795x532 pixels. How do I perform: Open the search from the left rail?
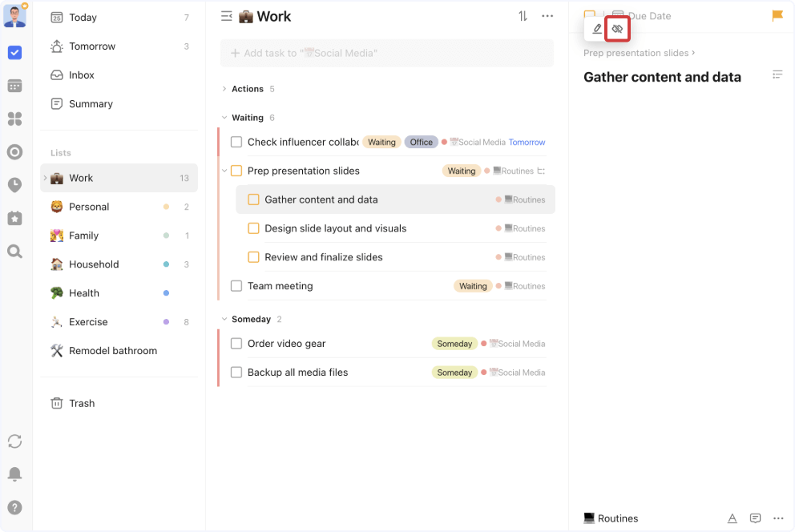click(x=14, y=251)
